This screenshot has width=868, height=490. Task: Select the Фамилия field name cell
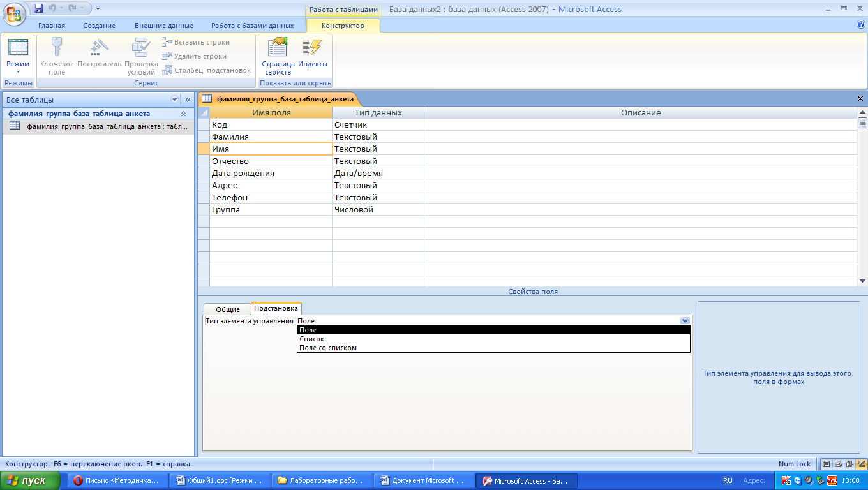(271, 137)
